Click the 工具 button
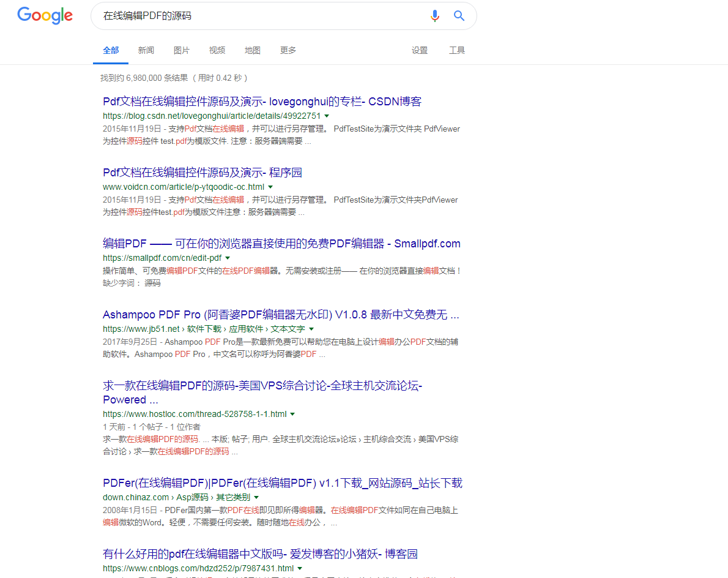 click(x=457, y=50)
